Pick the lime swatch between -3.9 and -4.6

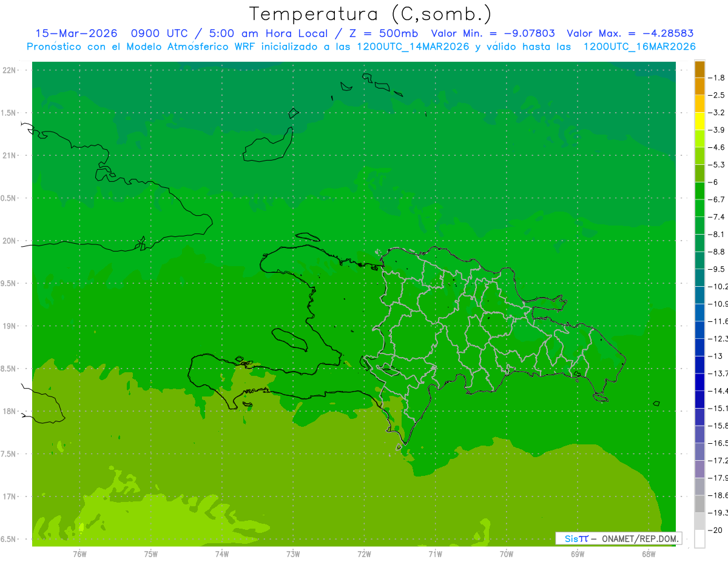[x=699, y=139]
